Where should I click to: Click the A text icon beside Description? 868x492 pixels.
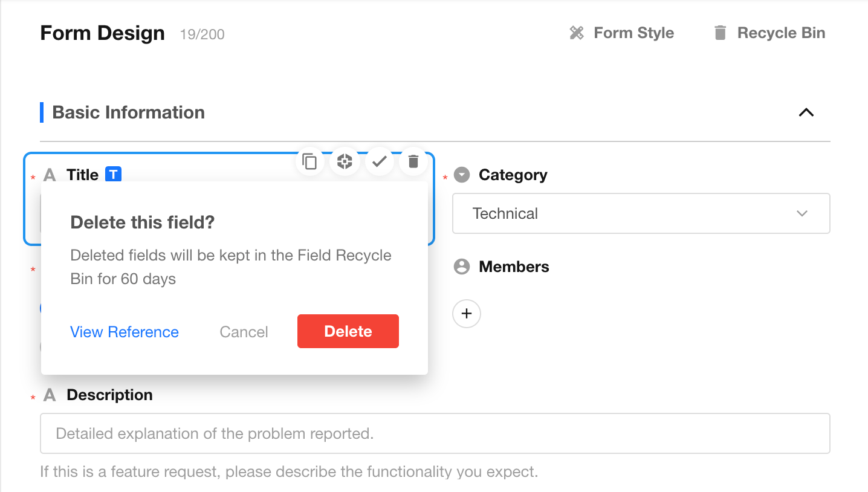(50, 395)
